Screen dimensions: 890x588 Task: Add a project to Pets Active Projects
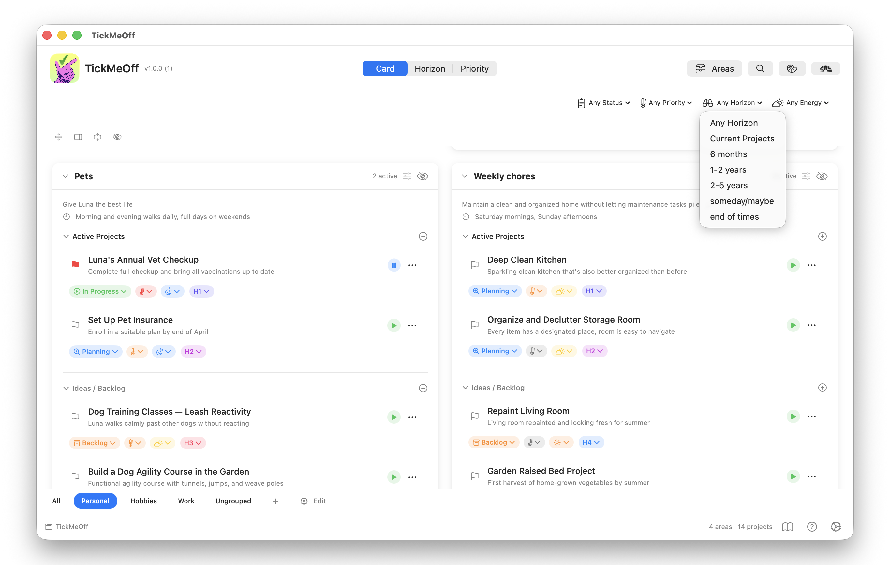(423, 236)
